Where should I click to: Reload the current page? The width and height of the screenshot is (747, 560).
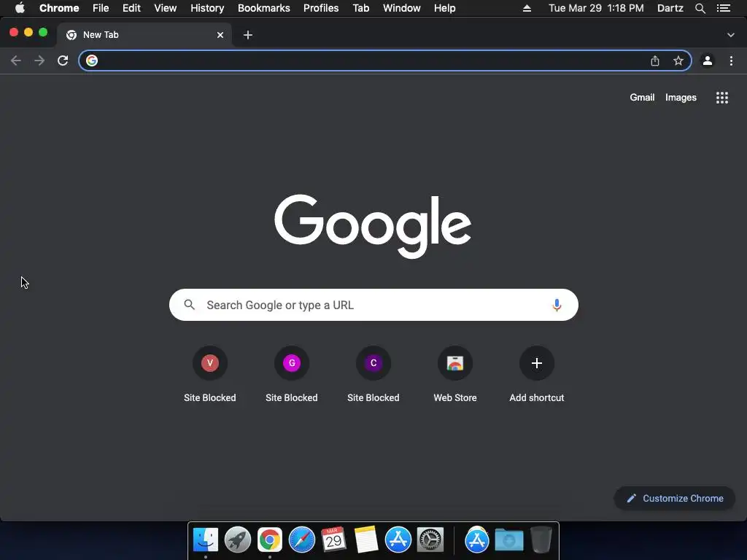pos(63,61)
